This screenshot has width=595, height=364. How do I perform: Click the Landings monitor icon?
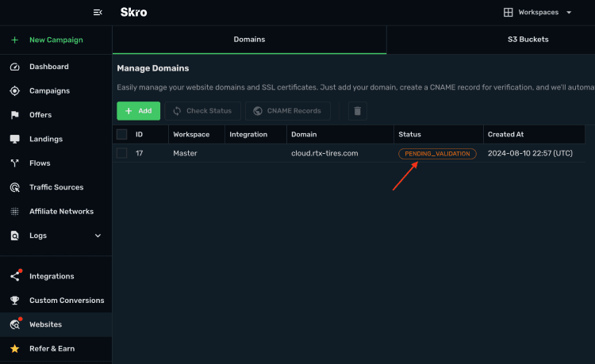pyautogui.click(x=15, y=139)
